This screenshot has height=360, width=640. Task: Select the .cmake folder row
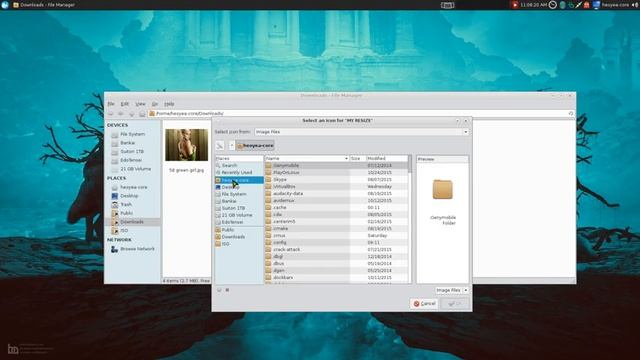coord(336,229)
